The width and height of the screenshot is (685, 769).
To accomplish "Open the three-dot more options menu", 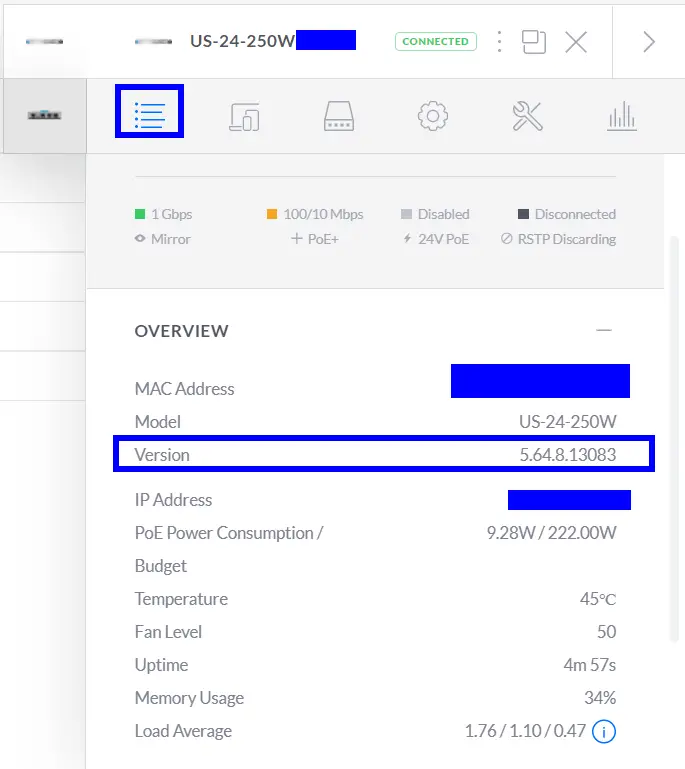I will [499, 42].
